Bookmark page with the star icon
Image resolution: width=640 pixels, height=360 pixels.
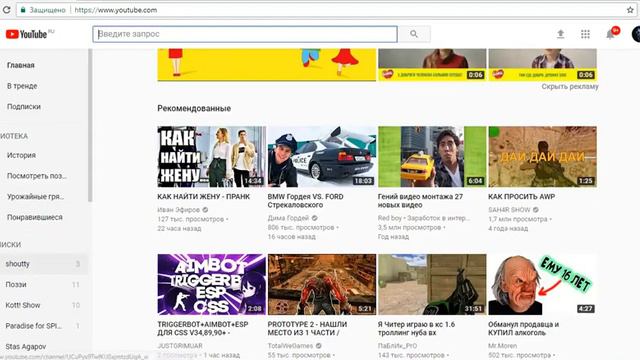[630, 10]
